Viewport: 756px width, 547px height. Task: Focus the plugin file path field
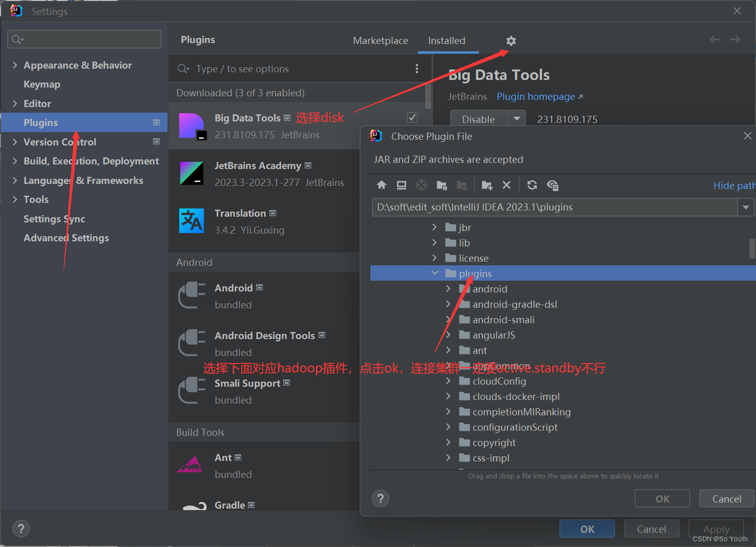click(555, 207)
